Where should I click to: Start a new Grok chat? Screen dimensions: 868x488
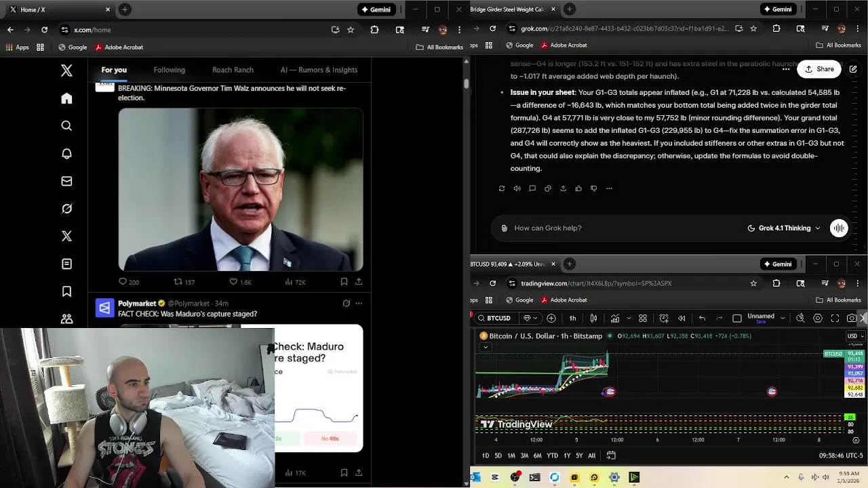point(853,69)
